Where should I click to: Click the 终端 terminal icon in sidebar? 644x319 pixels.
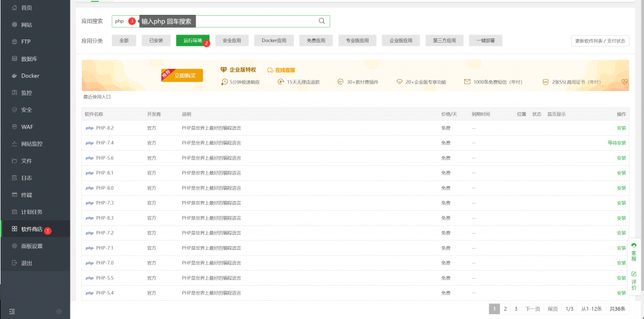(14, 195)
